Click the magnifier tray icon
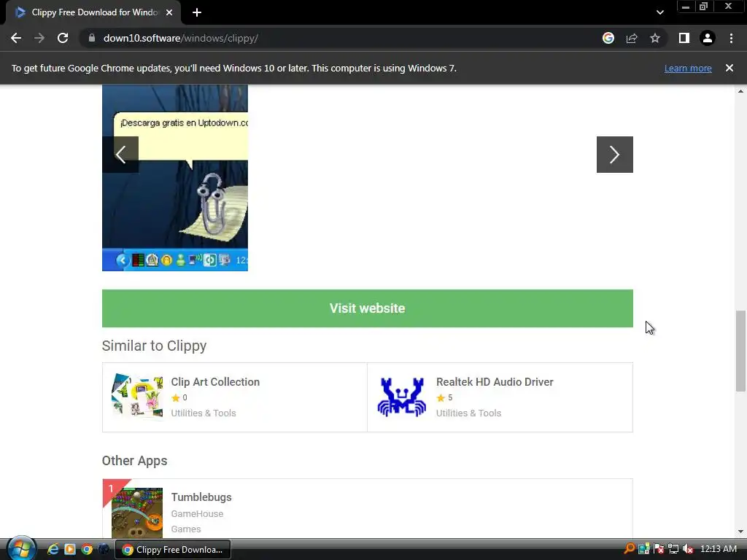 pos(630,548)
